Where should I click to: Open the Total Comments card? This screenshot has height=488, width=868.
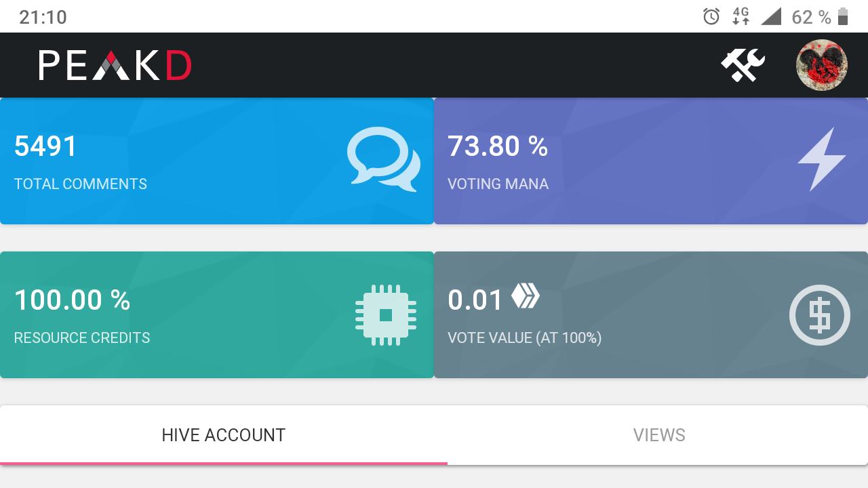pyautogui.click(x=217, y=161)
